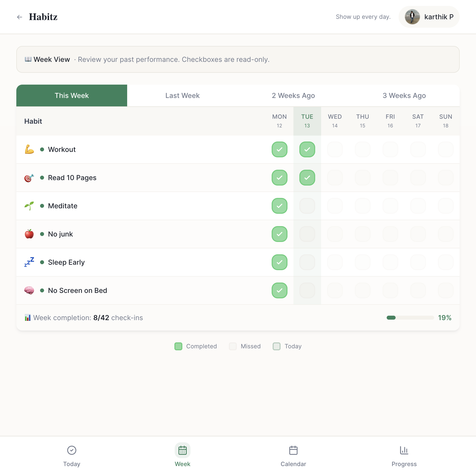The image size is (476, 474).
Task: Select the This Week tab
Action: point(71,95)
